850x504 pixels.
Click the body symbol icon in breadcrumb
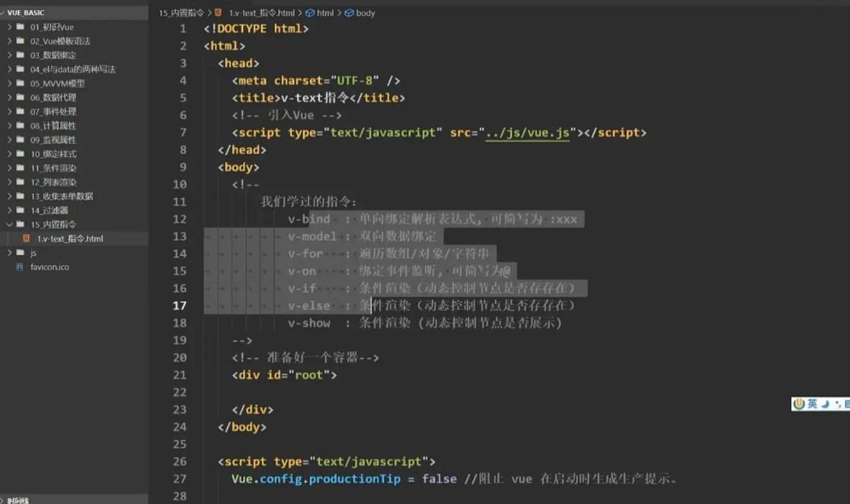349,12
